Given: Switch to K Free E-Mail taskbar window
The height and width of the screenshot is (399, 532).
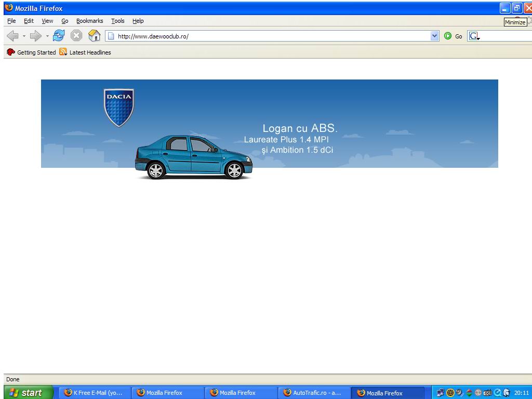Looking at the screenshot, I should [x=95, y=393].
